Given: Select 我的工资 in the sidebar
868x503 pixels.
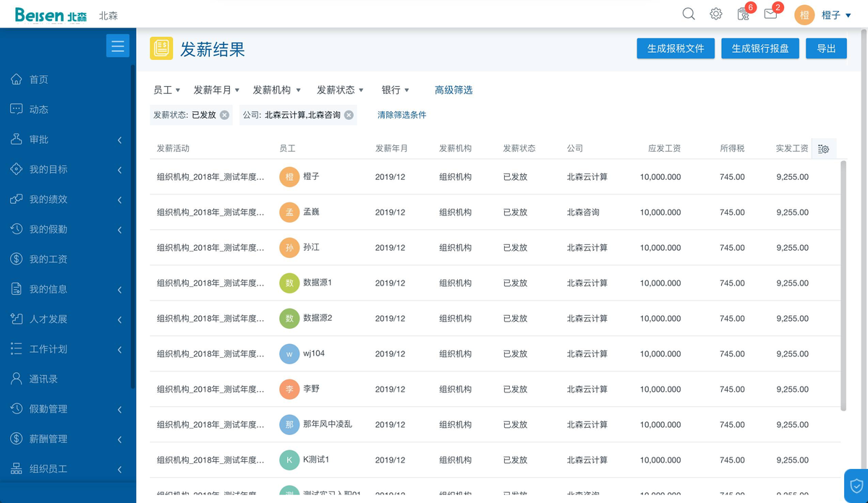Looking at the screenshot, I should pyautogui.click(x=48, y=259).
